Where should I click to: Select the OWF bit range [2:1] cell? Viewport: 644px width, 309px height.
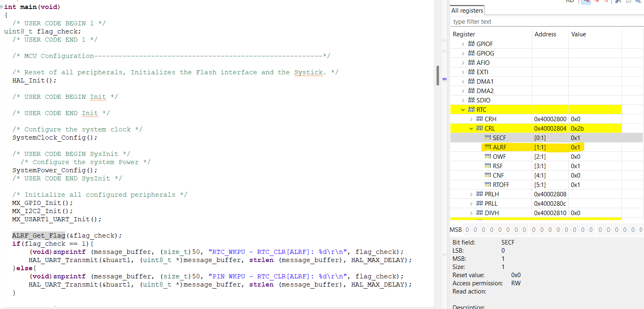click(550, 156)
